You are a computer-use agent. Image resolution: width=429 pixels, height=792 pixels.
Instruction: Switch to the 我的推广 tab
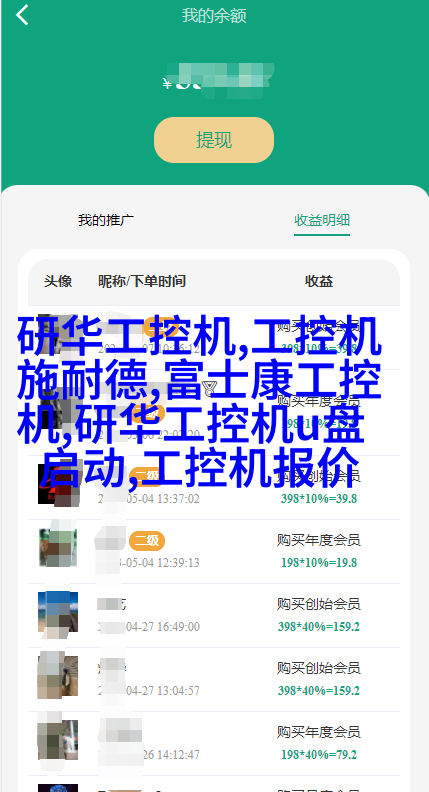coord(106,220)
